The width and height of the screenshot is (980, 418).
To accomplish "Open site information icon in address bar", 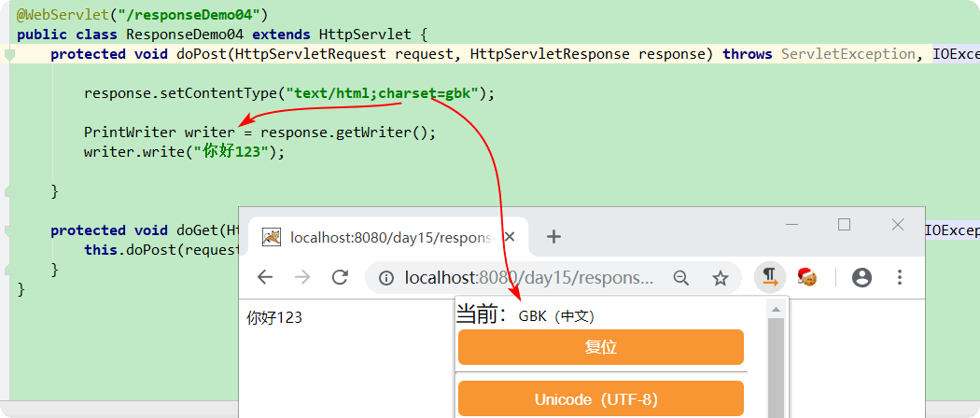I will [386, 278].
